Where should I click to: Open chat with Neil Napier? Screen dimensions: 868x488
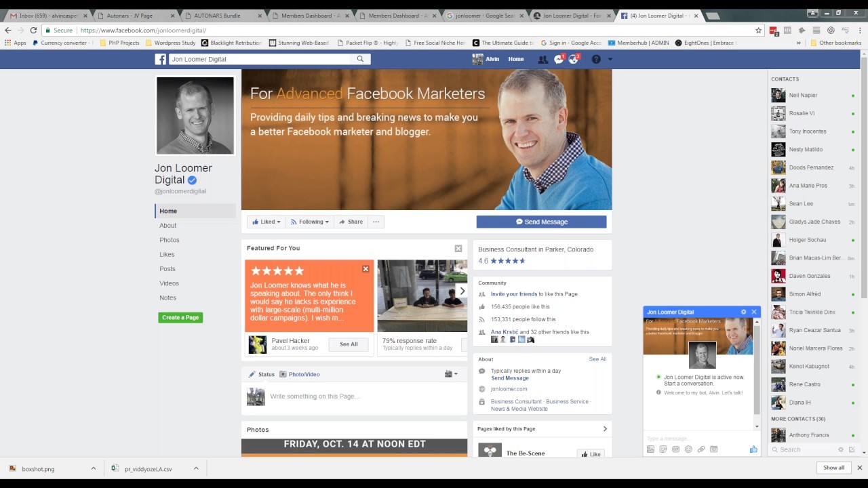813,96
